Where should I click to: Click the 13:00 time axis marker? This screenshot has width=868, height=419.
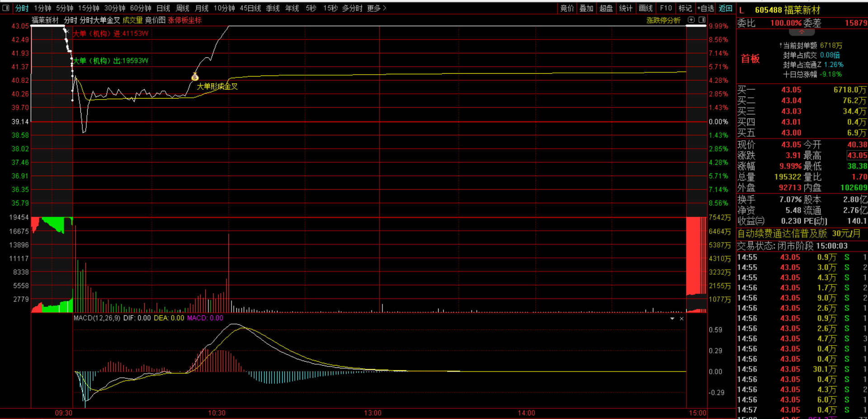tap(373, 413)
